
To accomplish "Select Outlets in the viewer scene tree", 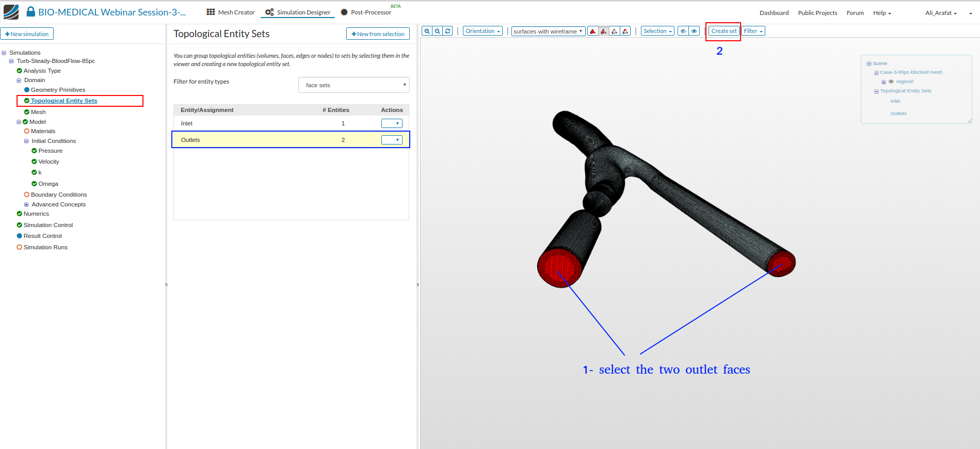I will [x=898, y=114].
